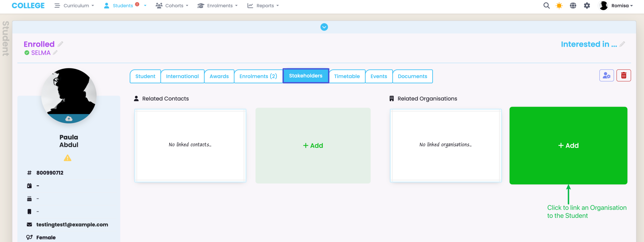Image resolution: width=644 pixels, height=242 pixels.
Task: Open the Curriculum dropdown menu
Action: 74,6
